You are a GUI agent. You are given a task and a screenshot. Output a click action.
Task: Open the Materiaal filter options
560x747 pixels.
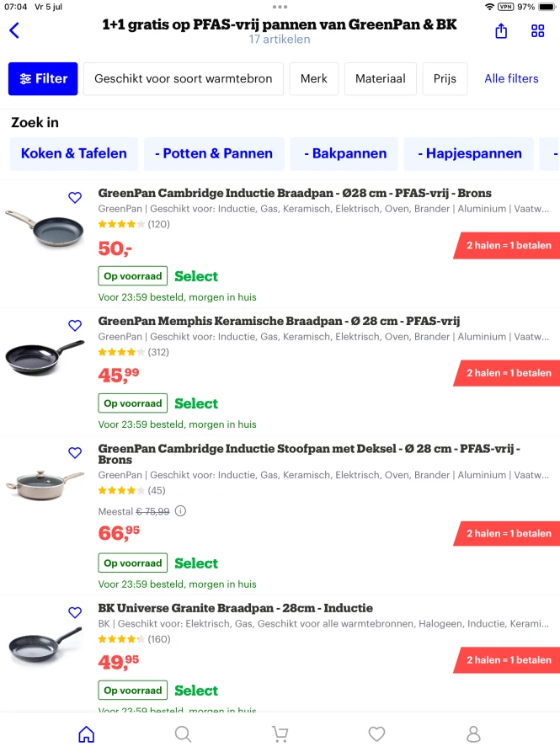coord(380,79)
